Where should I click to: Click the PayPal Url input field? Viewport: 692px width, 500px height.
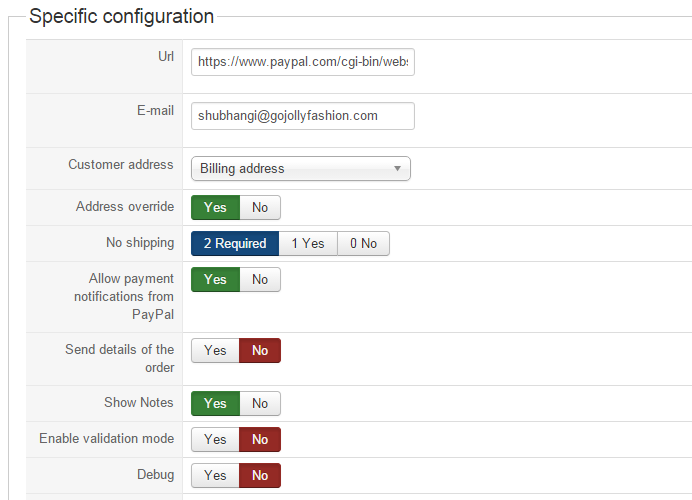[302, 62]
